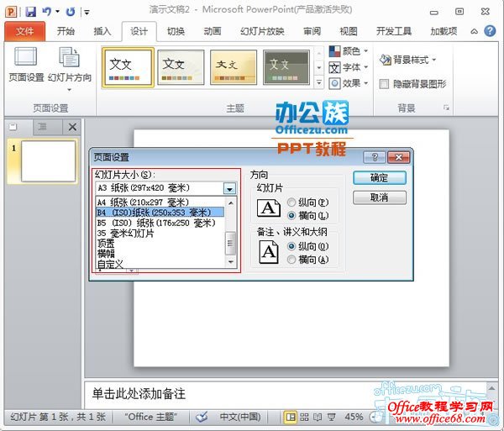Viewport: 504px width, 431px height.
Task: Go to the next row of the themes gallery
Action: pyautogui.click(x=319, y=67)
